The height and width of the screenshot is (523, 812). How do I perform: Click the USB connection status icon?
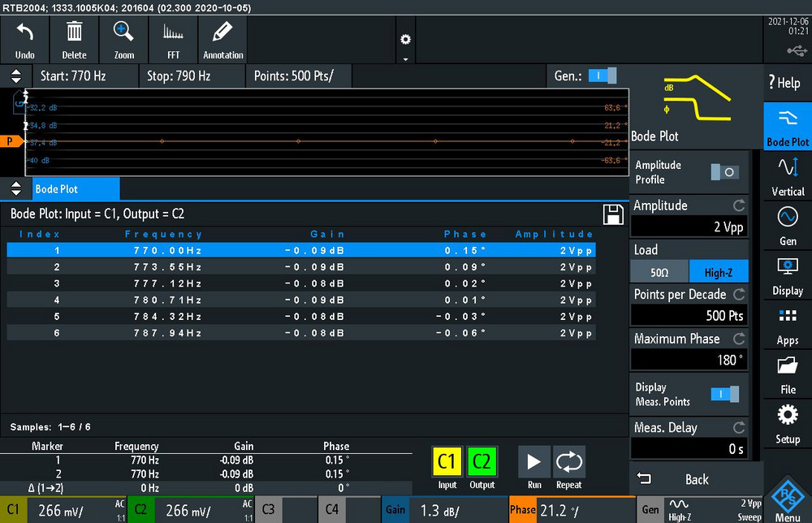point(797,50)
